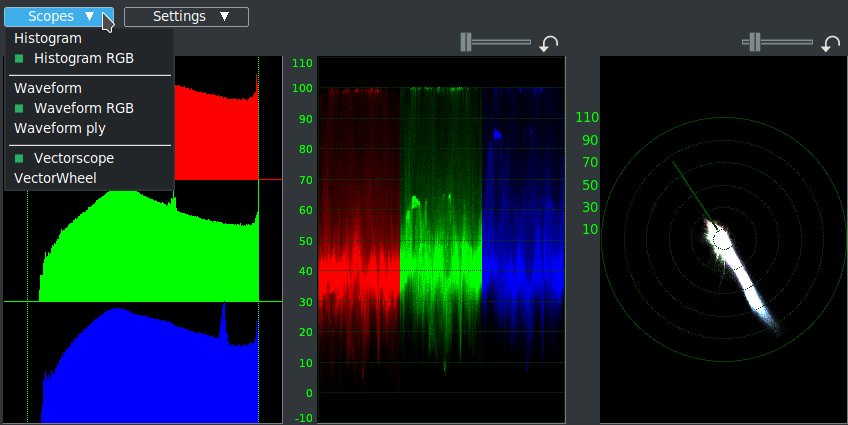Choose VectorWheel in the scopes menu
The width and height of the screenshot is (848, 425).
[x=55, y=179]
